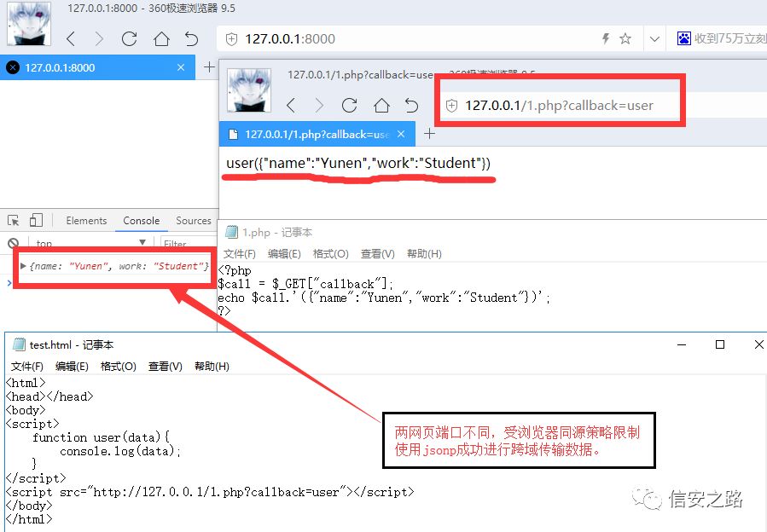767x532 pixels.
Task: Close the test.html Notepad window
Action: [x=758, y=344]
